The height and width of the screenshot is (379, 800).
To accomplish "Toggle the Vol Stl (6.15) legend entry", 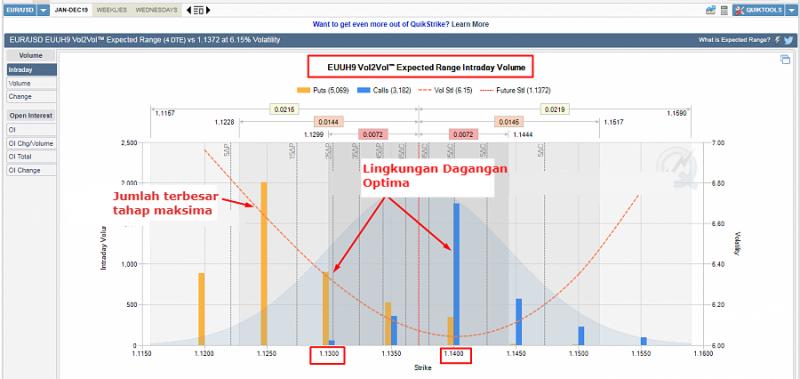I will [446, 90].
